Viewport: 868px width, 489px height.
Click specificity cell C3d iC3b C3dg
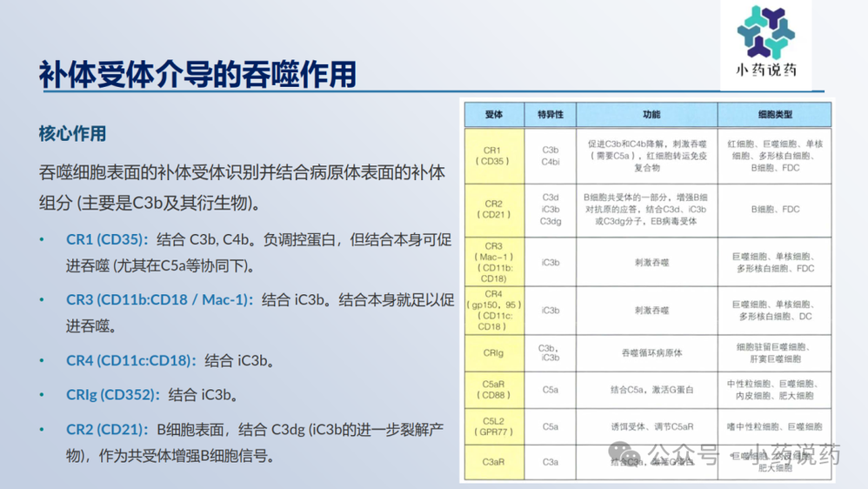tap(551, 210)
